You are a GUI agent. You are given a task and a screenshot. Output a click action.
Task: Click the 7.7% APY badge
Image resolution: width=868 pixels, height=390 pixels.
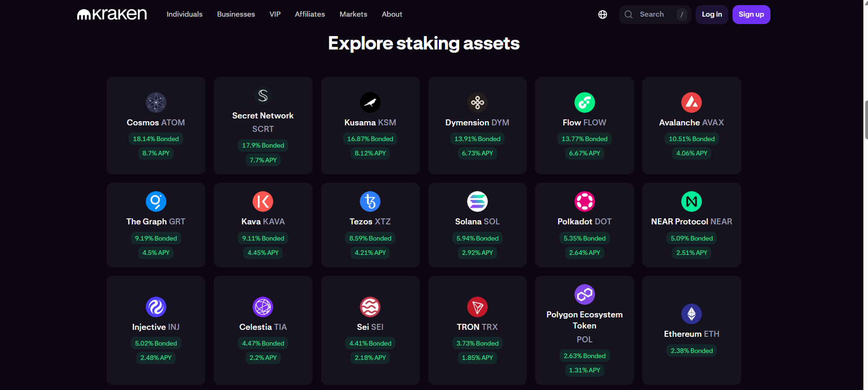(263, 160)
